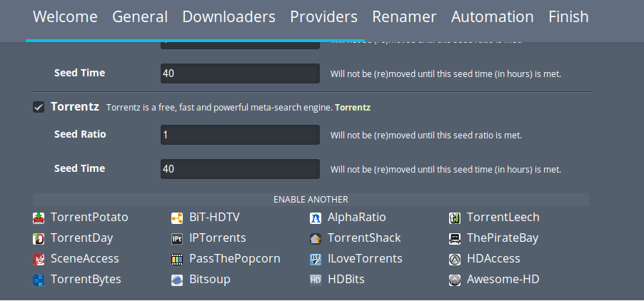
Task: Disable the Torrentz provider checkbox
Action: click(39, 108)
